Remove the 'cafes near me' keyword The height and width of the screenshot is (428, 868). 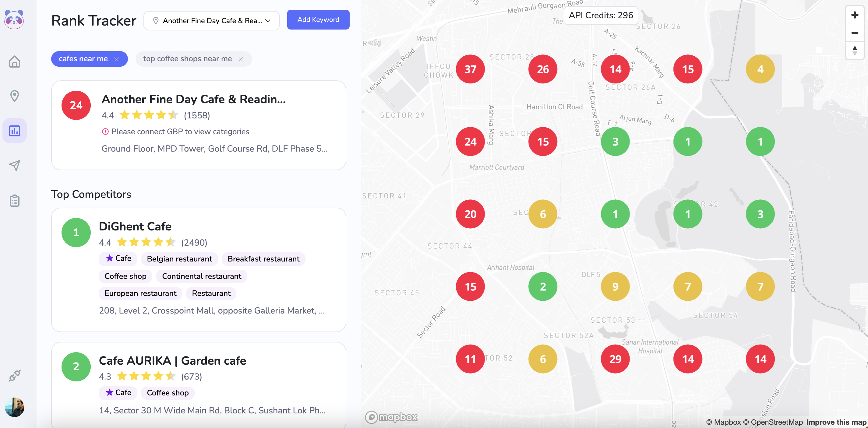point(117,59)
